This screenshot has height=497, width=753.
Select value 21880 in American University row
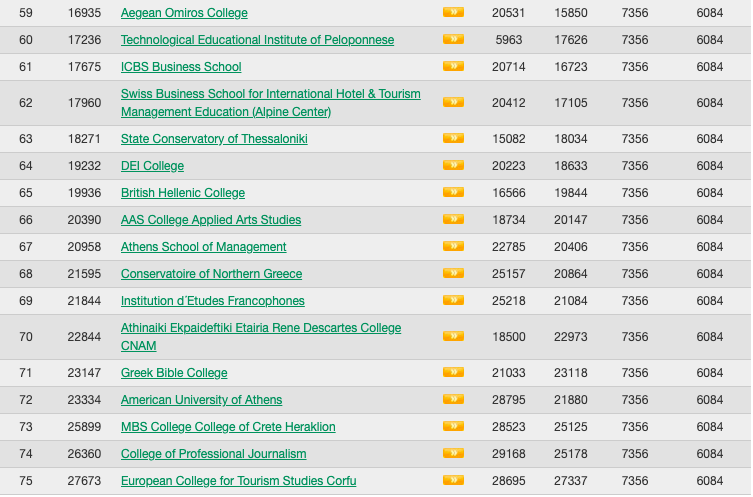click(x=571, y=400)
